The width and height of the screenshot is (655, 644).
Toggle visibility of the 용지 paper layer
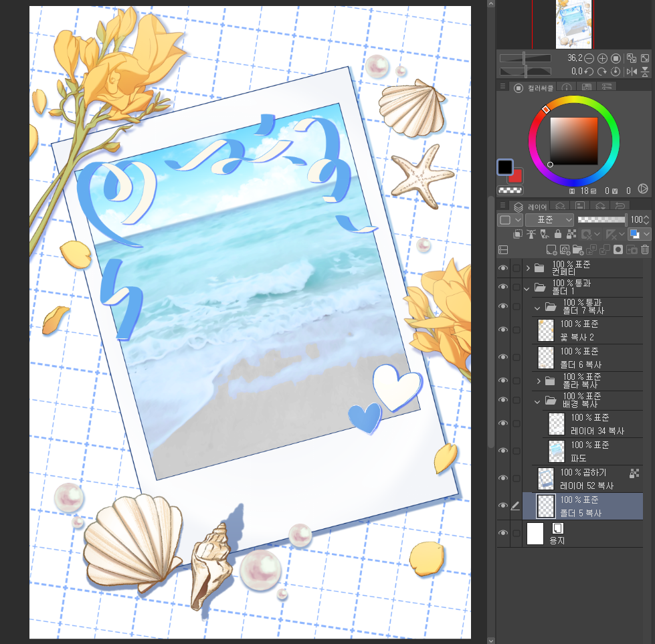click(503, 533)
